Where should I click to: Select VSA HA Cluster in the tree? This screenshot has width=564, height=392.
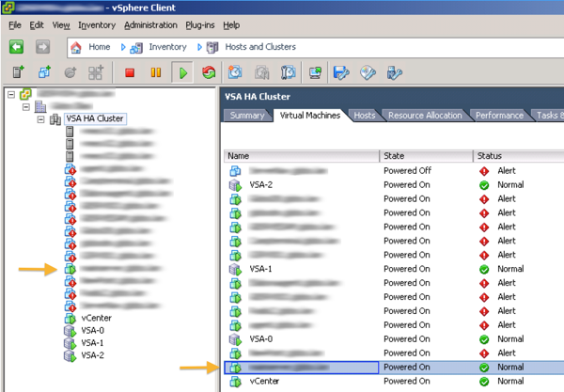[95, 118]
